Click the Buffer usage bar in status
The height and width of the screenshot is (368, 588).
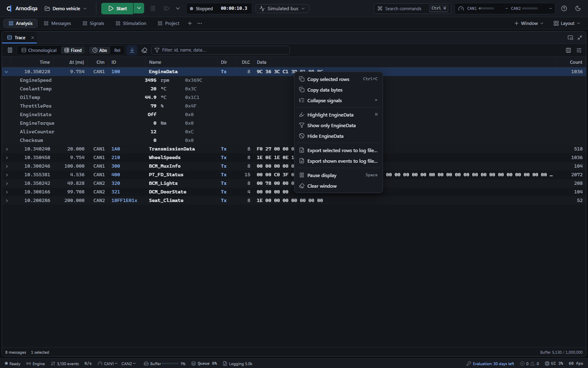coord(170,364)
